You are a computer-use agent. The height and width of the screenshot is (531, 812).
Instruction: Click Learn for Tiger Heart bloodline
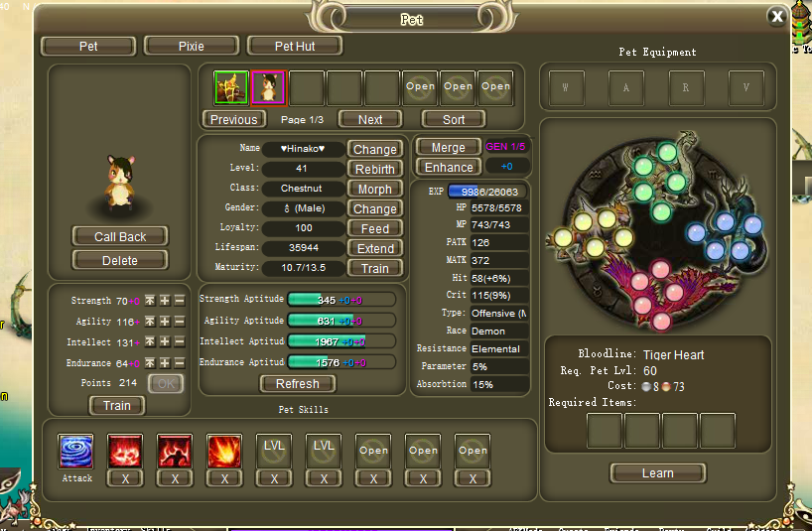pyautogui.click(x=657, y=473)
